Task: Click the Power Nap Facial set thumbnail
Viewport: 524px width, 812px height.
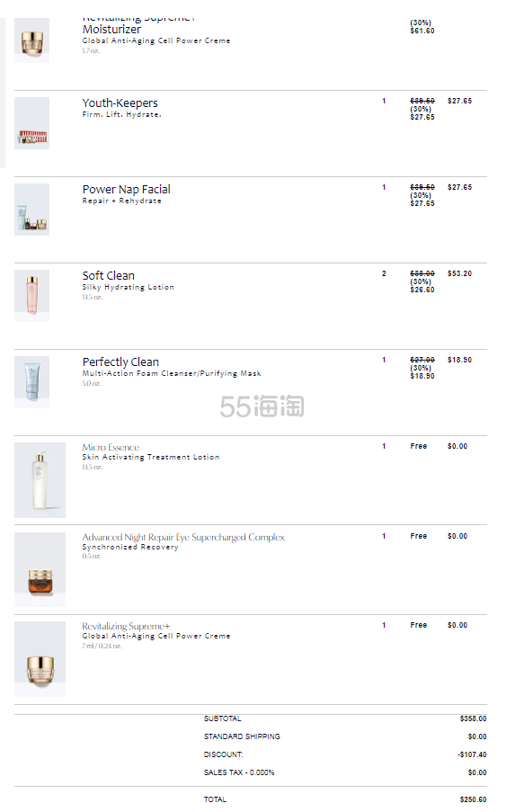Action: [32, 210]
